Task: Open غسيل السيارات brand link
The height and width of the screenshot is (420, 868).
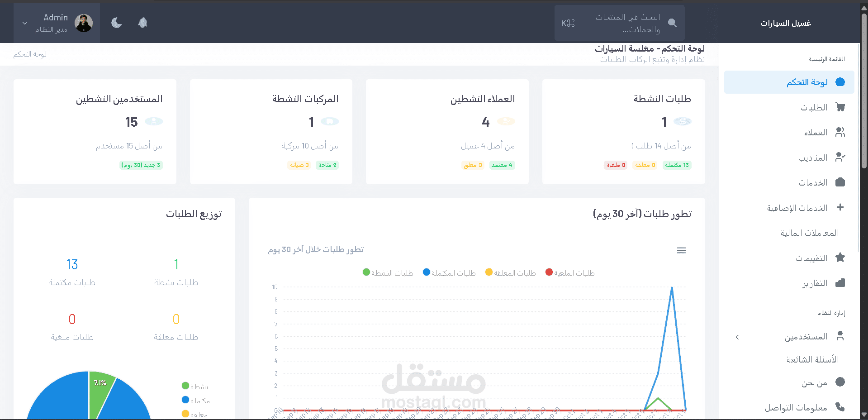Action: click(x=786, y=23)
